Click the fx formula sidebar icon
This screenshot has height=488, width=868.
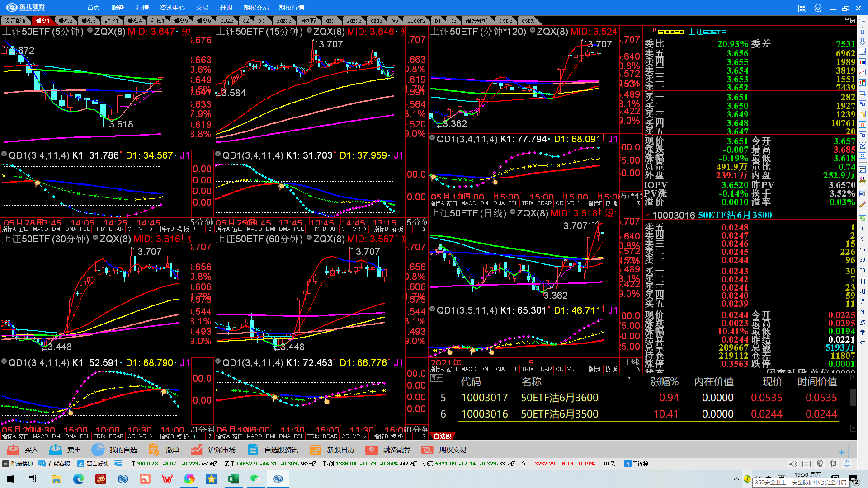(x=862, y=145)
